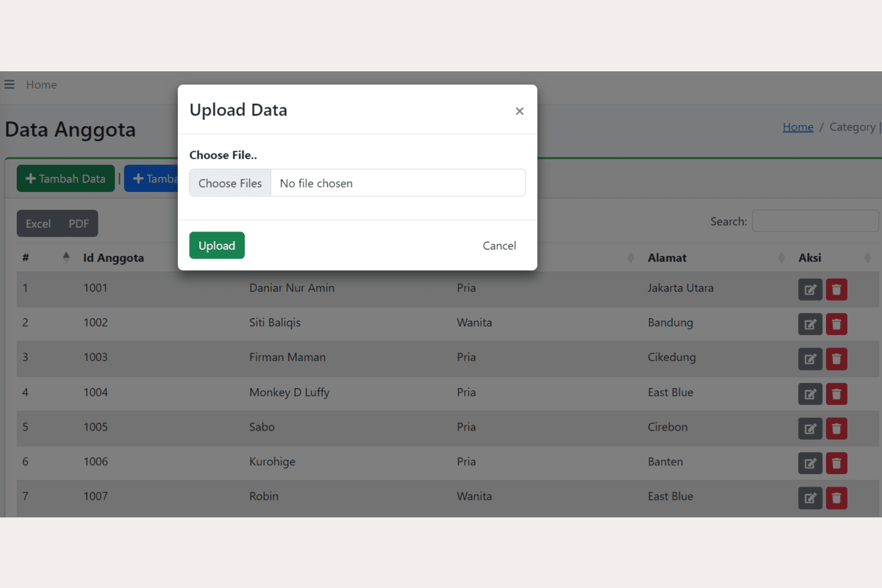Delete the Robin record
This screenshot has width=882, height=588.
pos(836,498)
